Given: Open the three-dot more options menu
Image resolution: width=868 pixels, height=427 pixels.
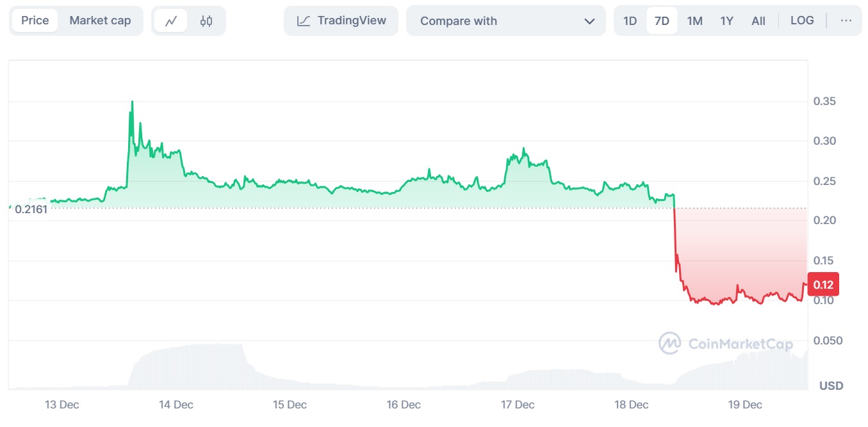Looking at the screenshot, I should pyautogui.click(x=846, y=20).
